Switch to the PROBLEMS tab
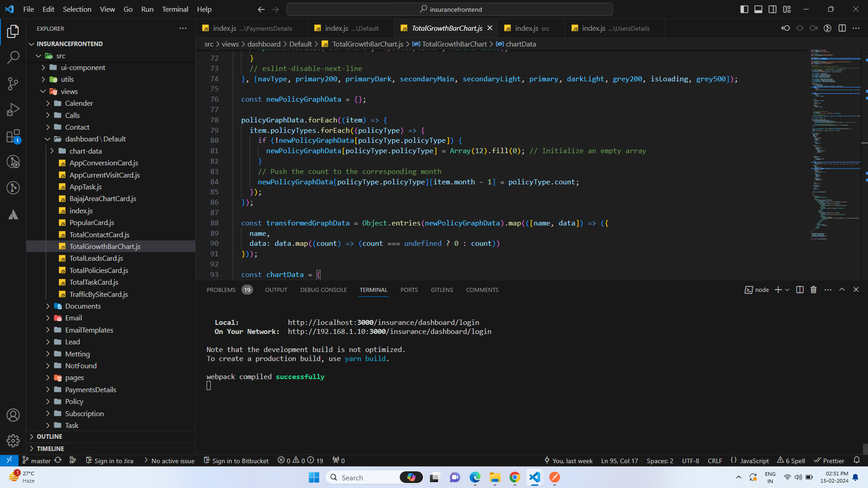 (221, 290)
